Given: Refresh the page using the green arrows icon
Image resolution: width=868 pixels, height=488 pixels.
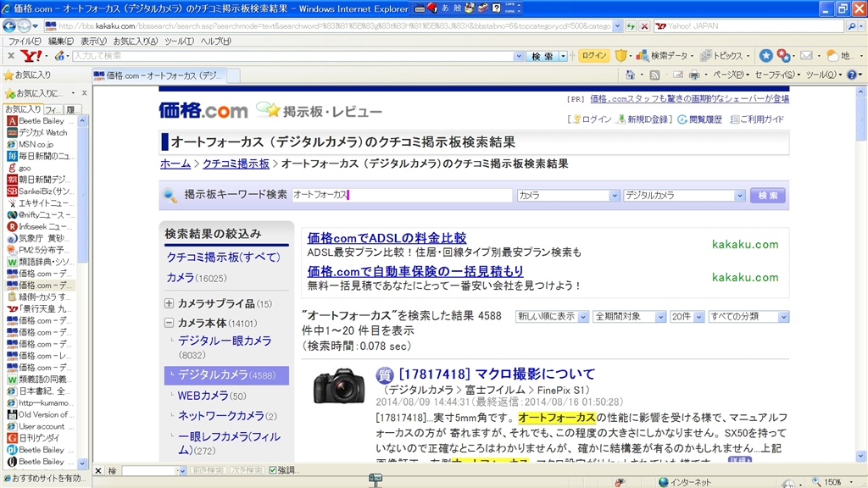Looking at the screenshot, I should pos(631,26).
